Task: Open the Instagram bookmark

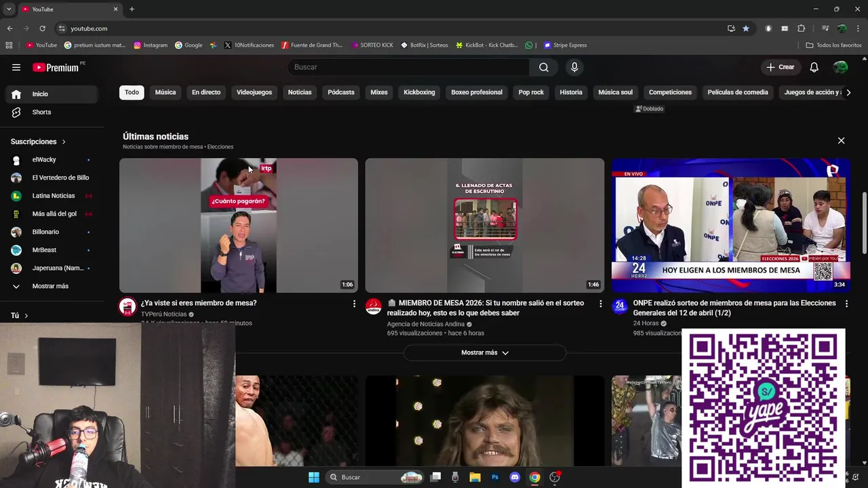Action: coord(151,45)
